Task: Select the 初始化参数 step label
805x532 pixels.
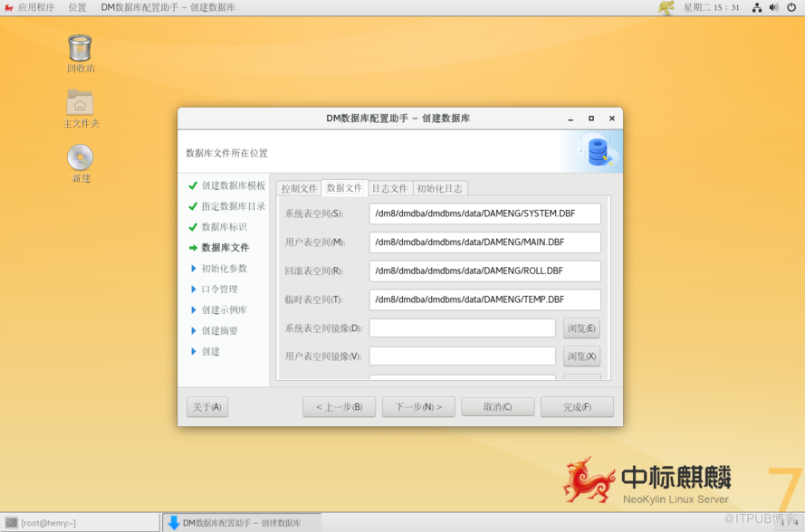Action: tap(224, 269)
